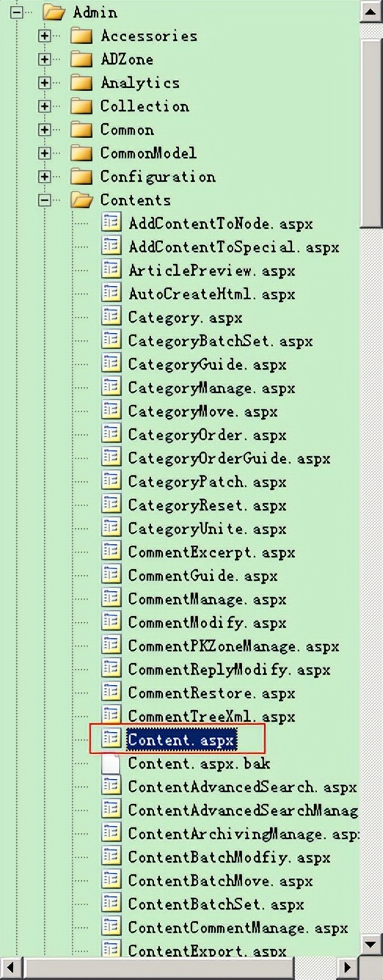This screenshot has height=980, width=383.
Task: Select ContentBatchModfiy.aspx file name
Action: coord(229,858)
